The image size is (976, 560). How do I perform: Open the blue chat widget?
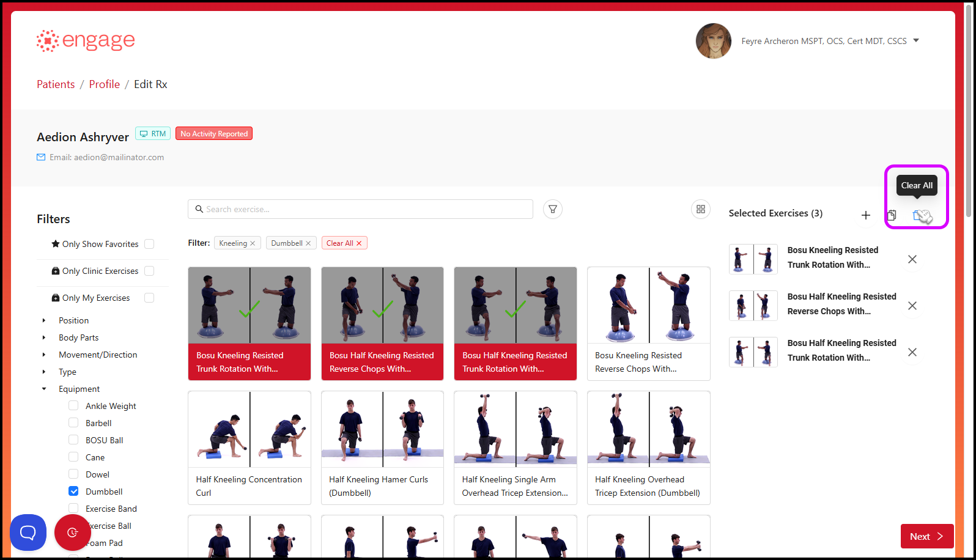pos(28,532)
